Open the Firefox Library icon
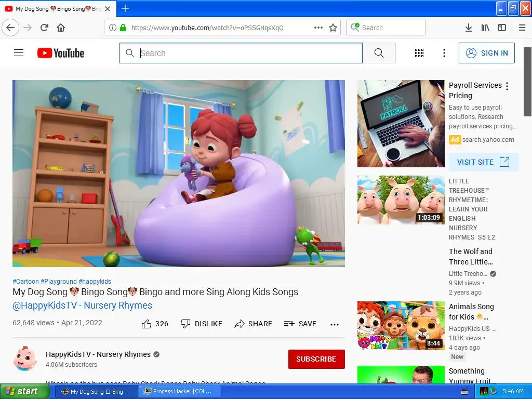The height and width of the screenshot is (399, 532). pos(485,28)
